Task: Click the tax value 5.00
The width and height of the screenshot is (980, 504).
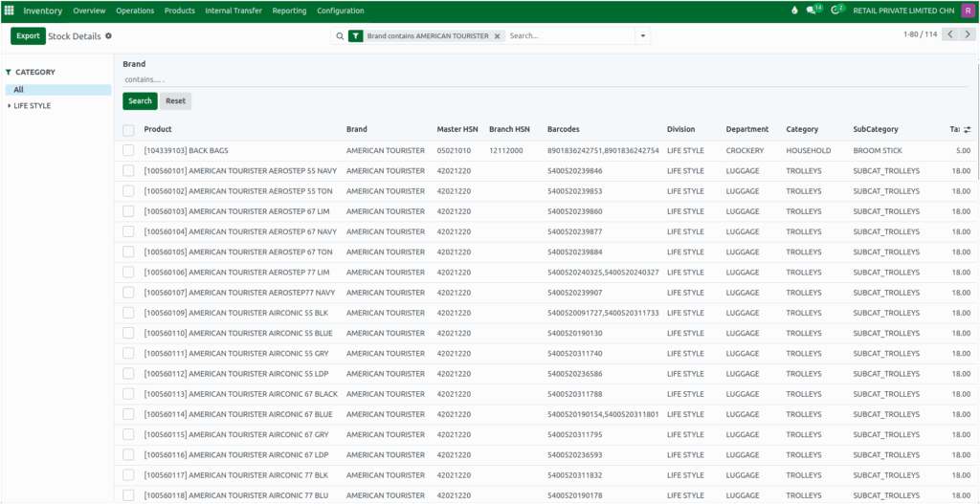Action: [x=963, y=150]
